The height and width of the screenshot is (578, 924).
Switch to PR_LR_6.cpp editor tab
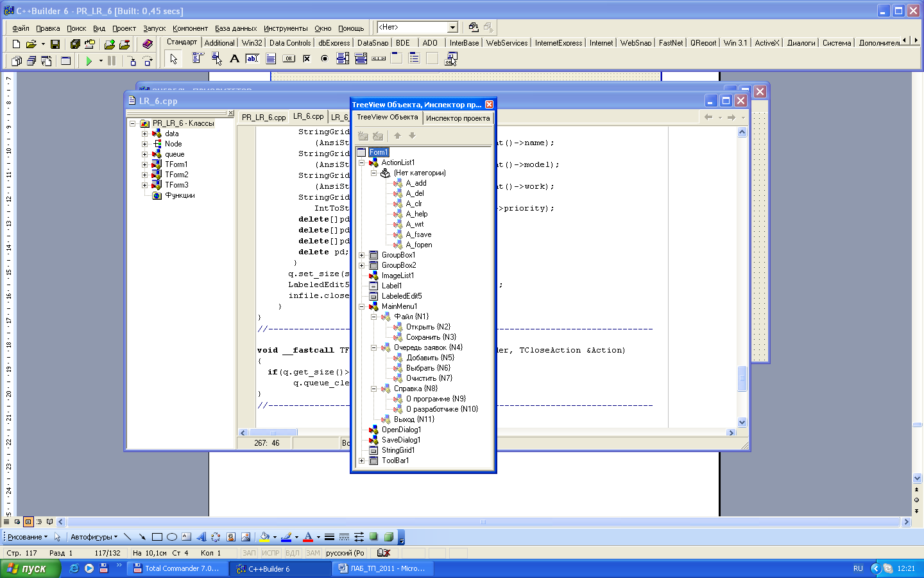264,118
